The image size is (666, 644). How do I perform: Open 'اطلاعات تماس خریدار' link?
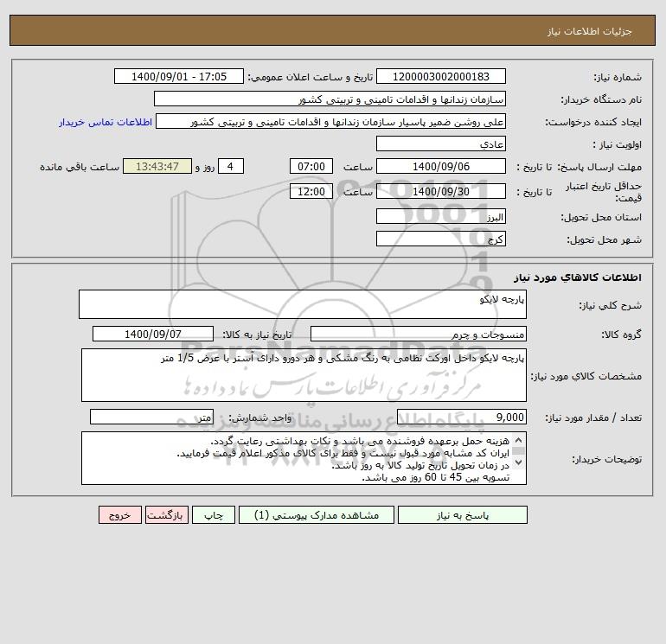(x=106, y=122)
